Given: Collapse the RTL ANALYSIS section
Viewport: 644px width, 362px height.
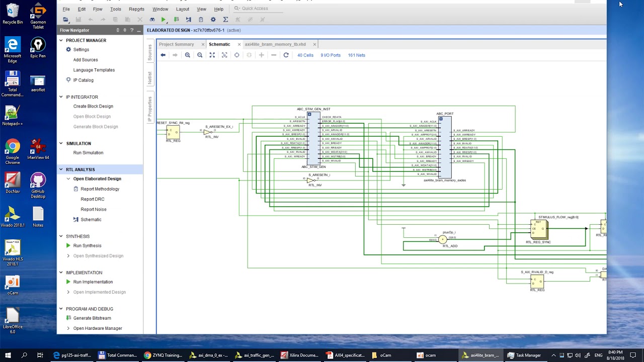Looking at the screenshot, I should 61,169.
